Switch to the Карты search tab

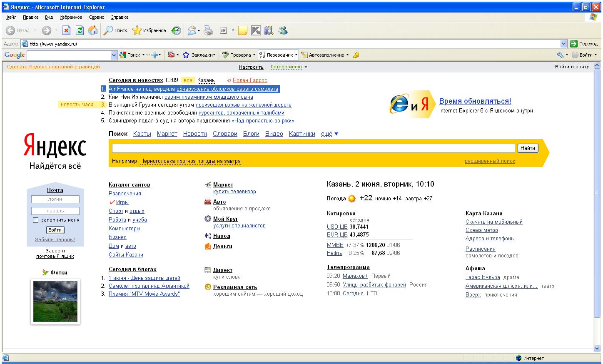coord(142,134)
